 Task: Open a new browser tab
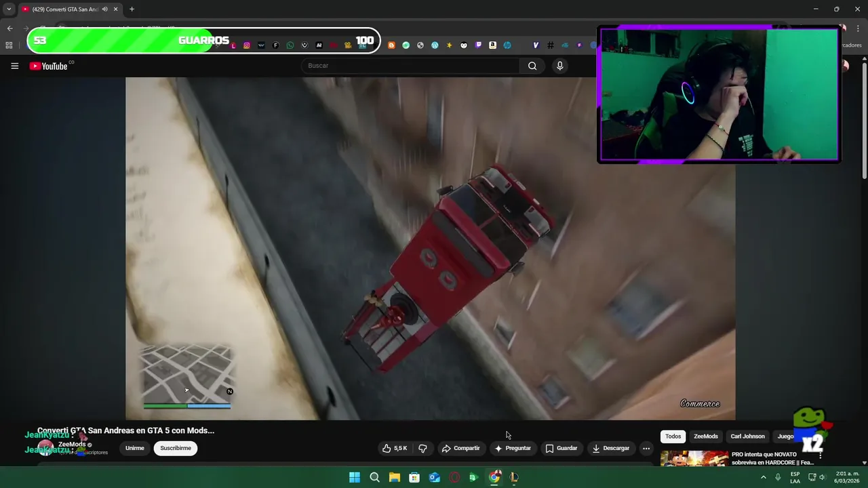(x=132, y=9)
